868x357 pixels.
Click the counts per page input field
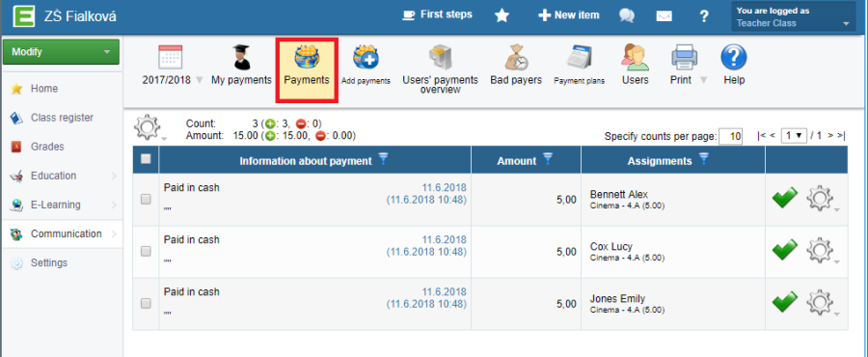(x=730, y=136)
